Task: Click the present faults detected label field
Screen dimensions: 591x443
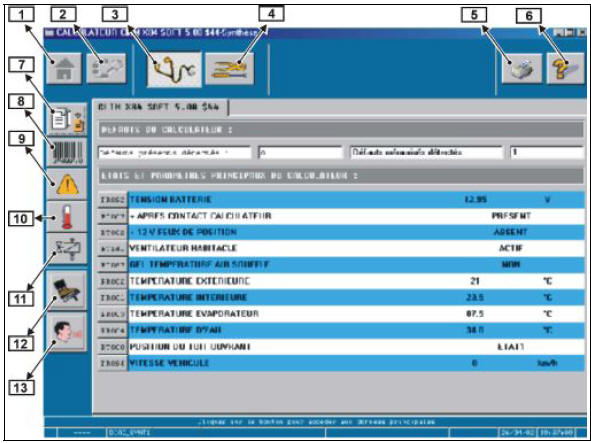Action: [x=174, y=153]
